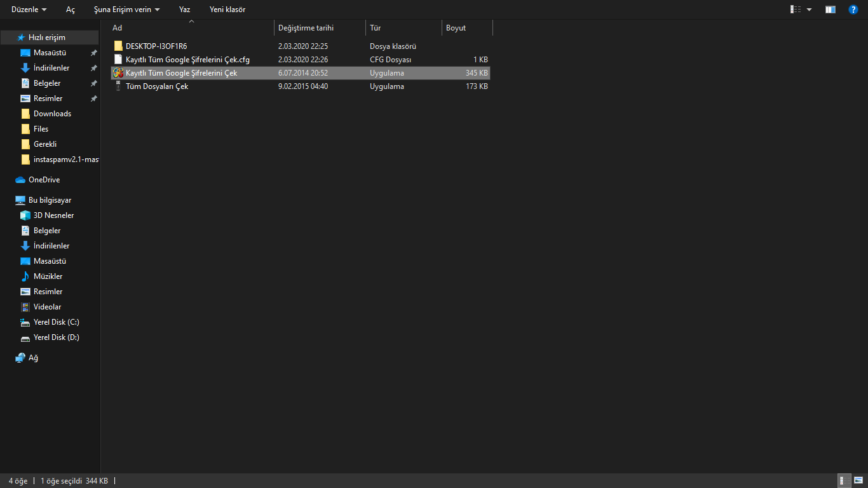The width and height of the screenshot is (868, 488).
Task: Select the Tüm Dosyaları Çek application icon
Action: coord(118,86)
